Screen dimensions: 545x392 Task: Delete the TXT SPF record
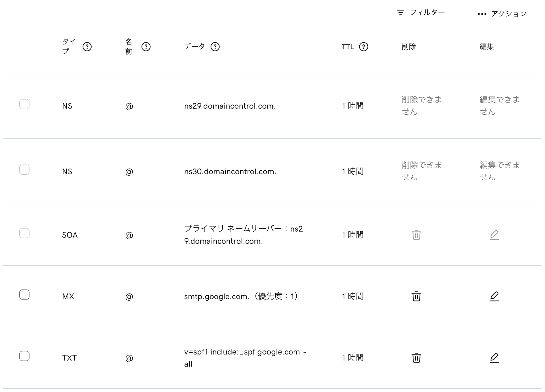coord(416,357)
